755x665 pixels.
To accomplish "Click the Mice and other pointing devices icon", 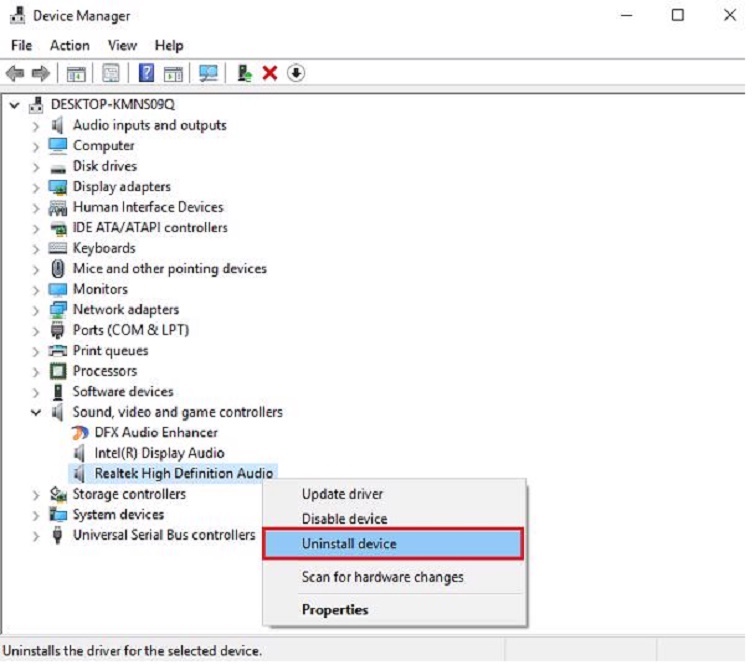I will (57, 269).
